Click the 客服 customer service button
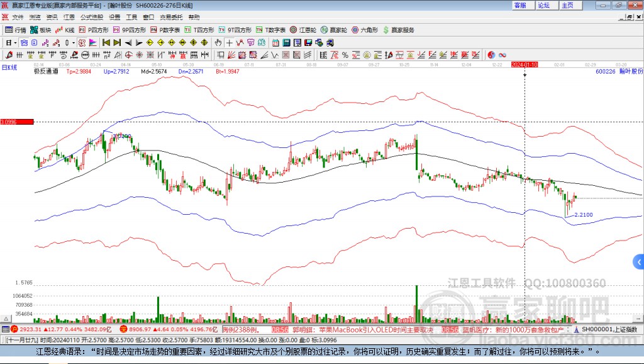The width and height of the screenshot is (644, 364). 520,5
